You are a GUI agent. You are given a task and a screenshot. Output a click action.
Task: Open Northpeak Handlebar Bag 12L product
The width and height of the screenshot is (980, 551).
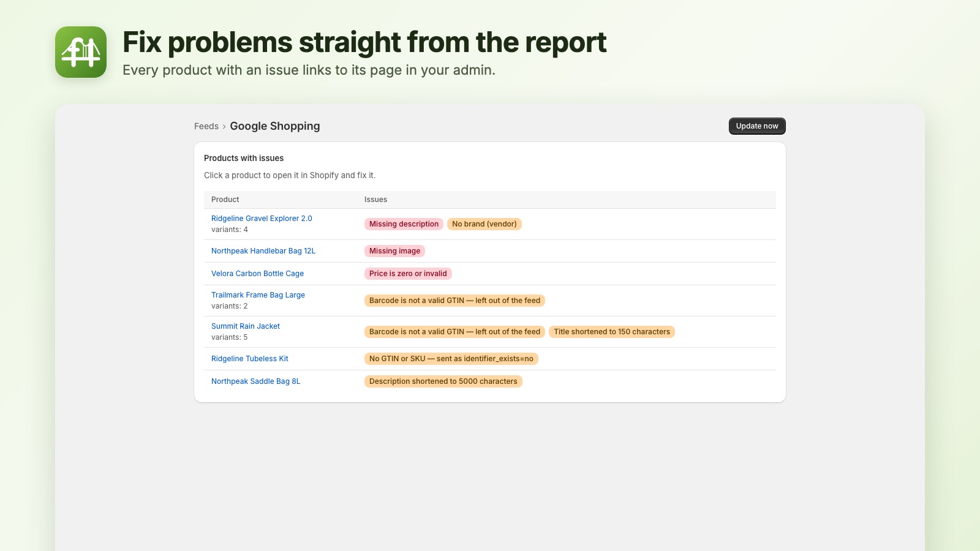(x=263, y=251)
